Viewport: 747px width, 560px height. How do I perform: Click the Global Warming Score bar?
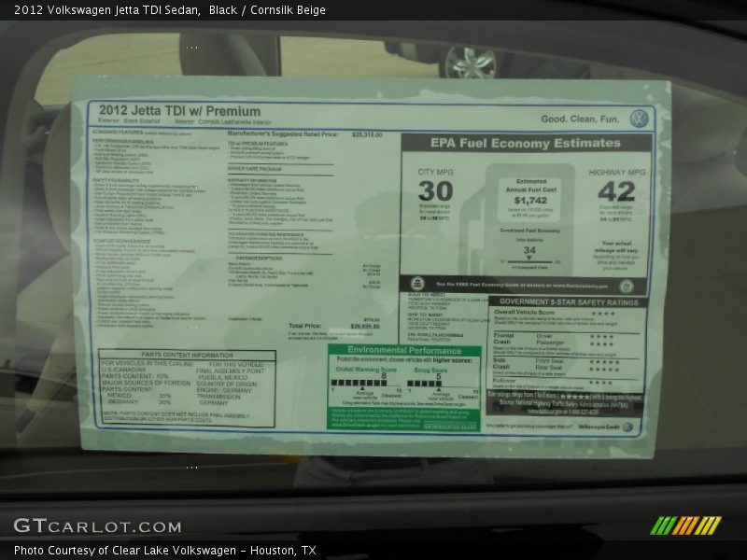[x=359, y=383]
